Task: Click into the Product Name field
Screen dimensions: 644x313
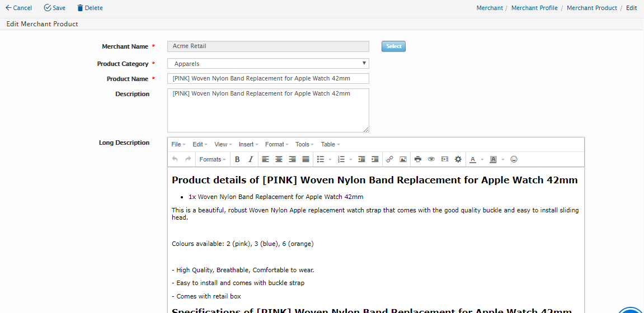Action: point(268,79)
